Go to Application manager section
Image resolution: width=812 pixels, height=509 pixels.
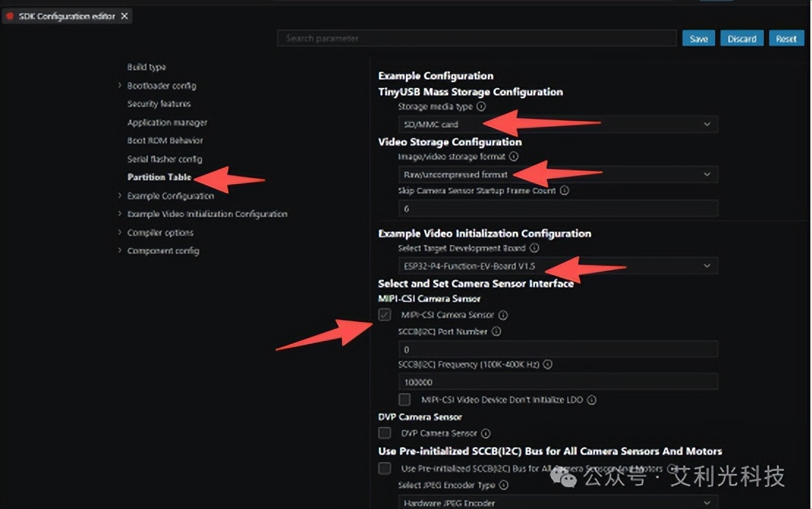pos(167,122)
